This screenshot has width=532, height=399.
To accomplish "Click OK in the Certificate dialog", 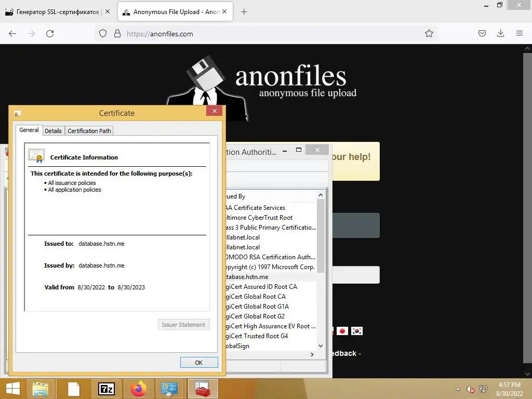I will 199,362.
